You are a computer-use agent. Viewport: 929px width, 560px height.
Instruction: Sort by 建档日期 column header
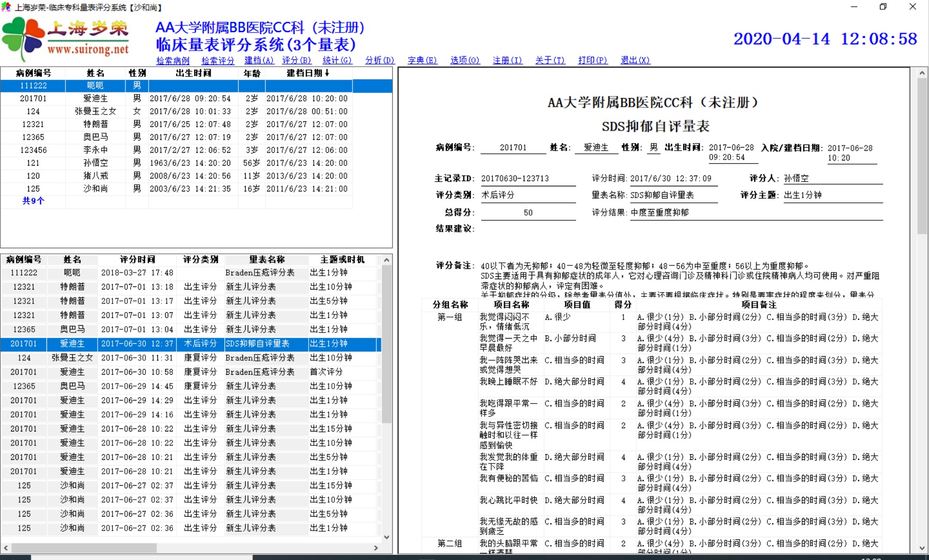[308, 73]
